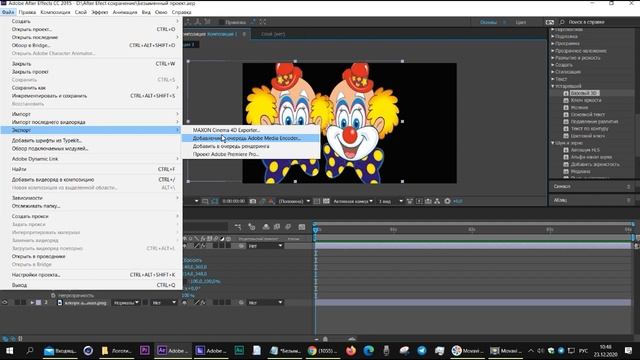Screen dimensions: 640x360
Task: Select Текст по контуру effect in list
Action: [589, 129]
